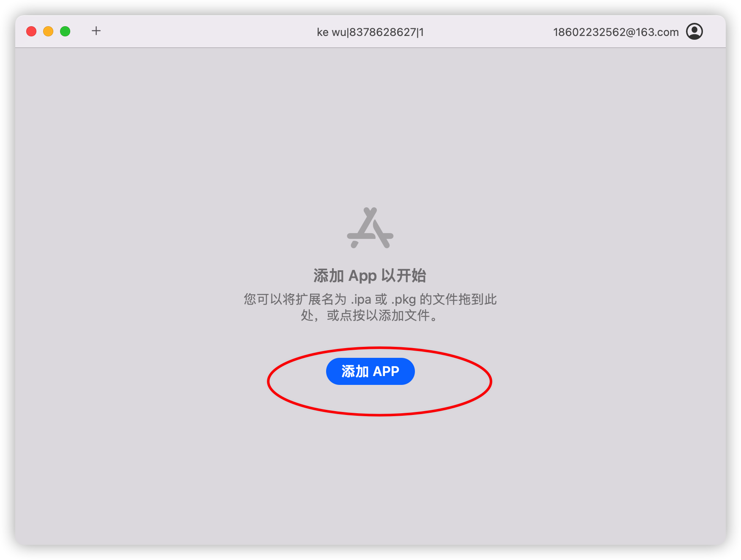
Task: Click the red ellipse outline around the button
Action: pos(268,382)
